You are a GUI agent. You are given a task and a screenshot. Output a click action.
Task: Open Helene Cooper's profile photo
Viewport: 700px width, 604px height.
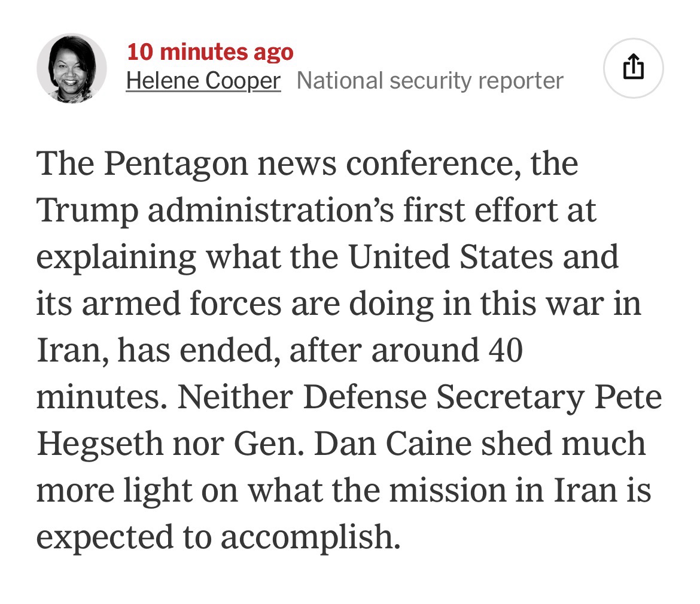tap(72, 68)
